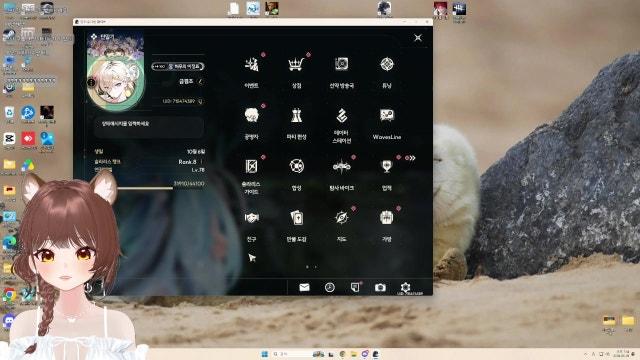This screenshot has width=640, height=360.
Task: Open the 공명자 resonators icon
Action: pyautogui.click(x=252, y=116)
